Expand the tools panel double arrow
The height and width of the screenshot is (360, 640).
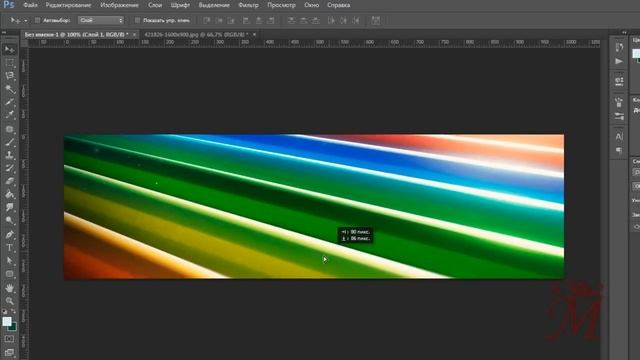pyautogui.click(x=4, y=32)
